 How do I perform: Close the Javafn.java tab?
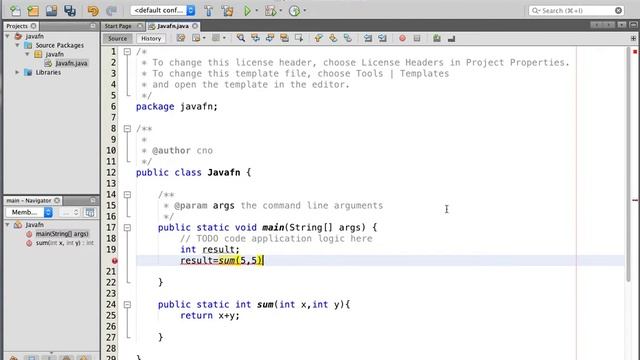[x=195, y=26]
